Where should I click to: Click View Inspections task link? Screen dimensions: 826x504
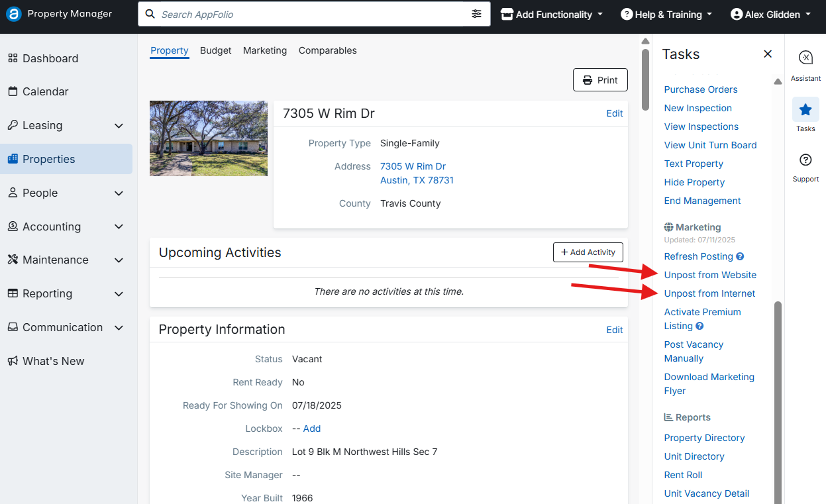701,126
